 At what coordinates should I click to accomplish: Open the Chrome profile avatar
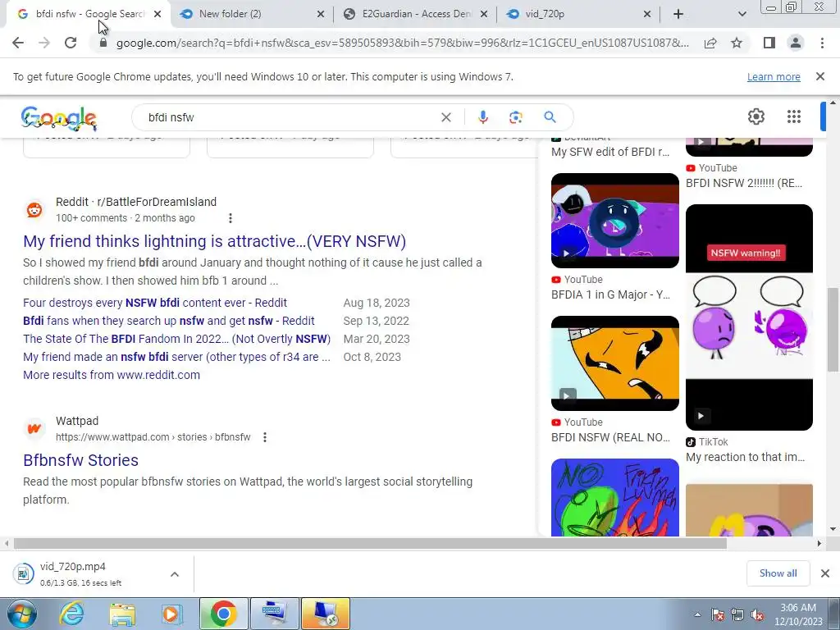click(796, 43)
